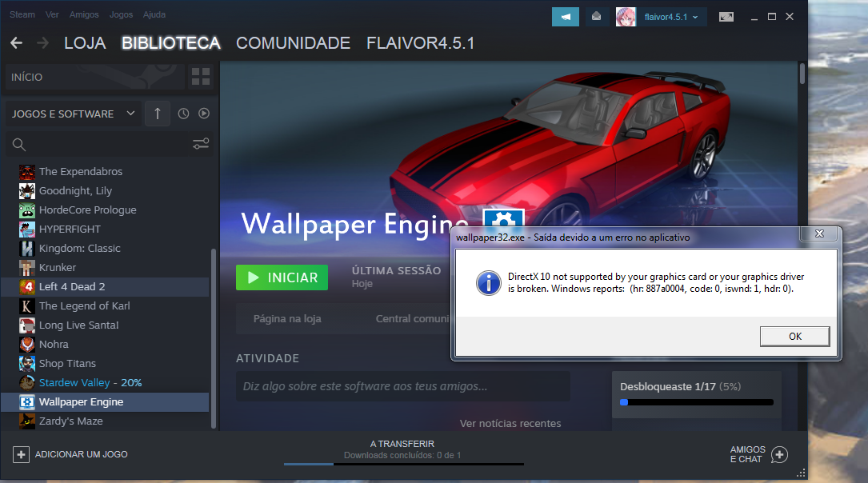
Task: Open the Página na loja link
Action: 287,319
